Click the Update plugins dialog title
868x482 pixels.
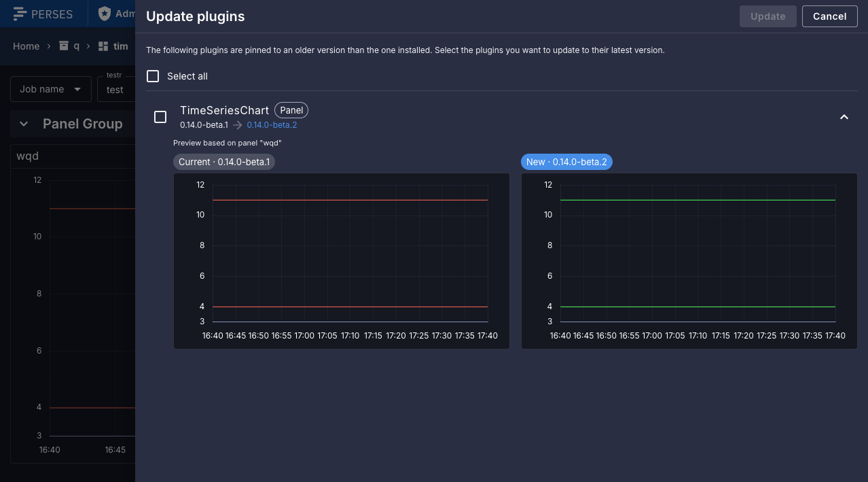point(196,16)
